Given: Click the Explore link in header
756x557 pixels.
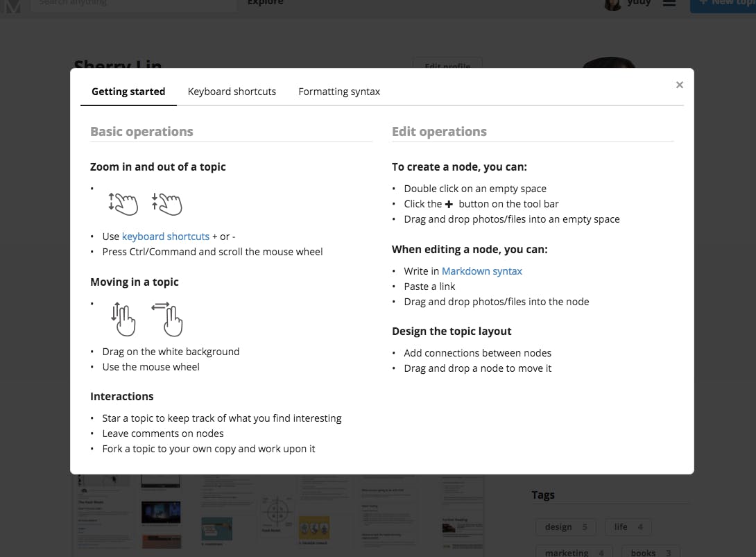Looking at the screenshot, I should [265, 3].
